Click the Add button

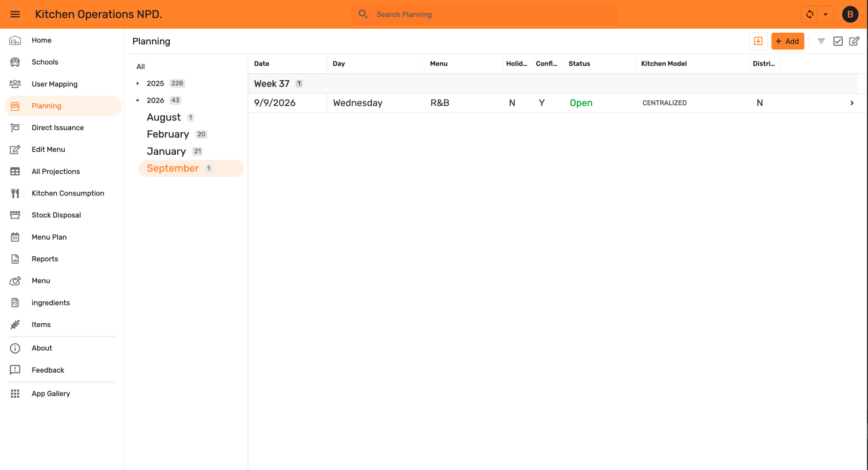[788, 41]
